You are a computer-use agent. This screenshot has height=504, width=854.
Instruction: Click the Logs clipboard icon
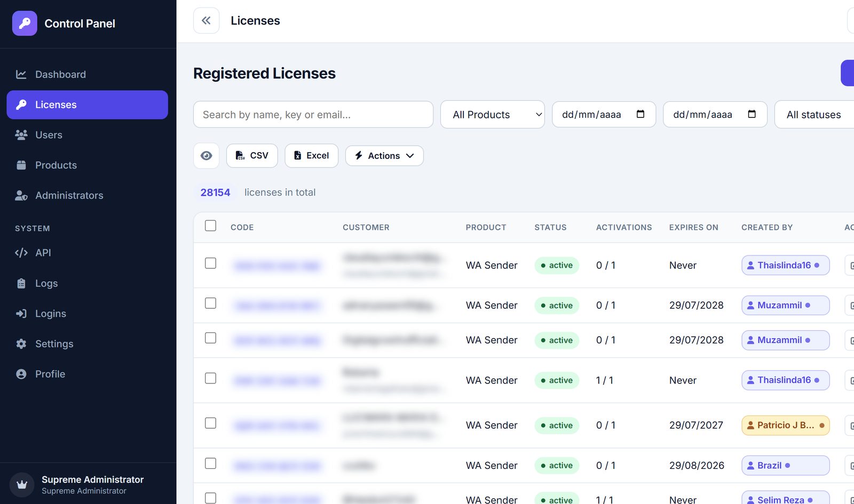(x=21, y=283)
